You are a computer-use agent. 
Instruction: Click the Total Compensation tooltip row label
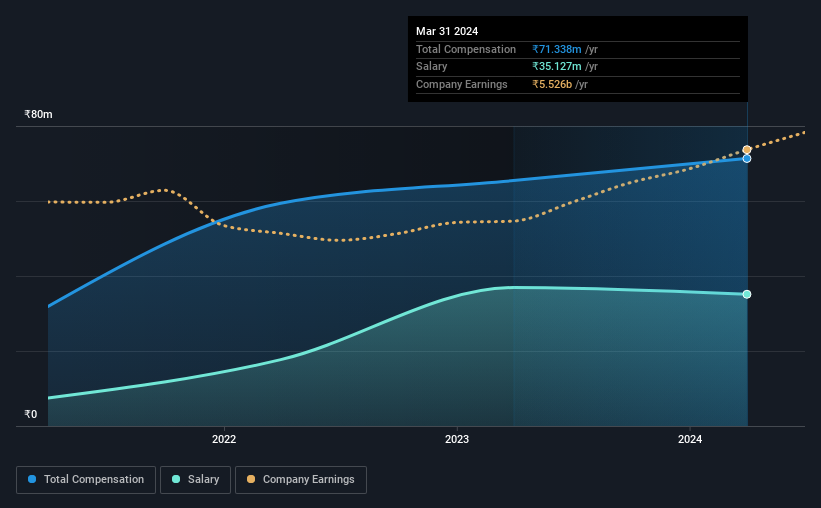point(466,49)
